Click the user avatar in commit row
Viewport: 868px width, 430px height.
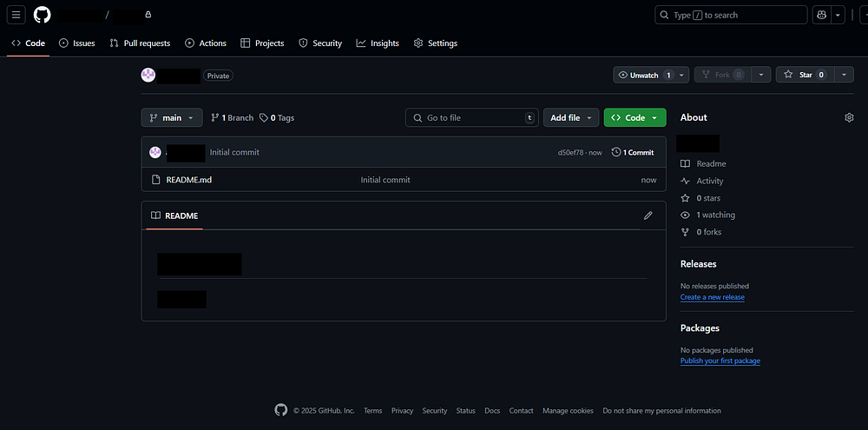point(155,152)
